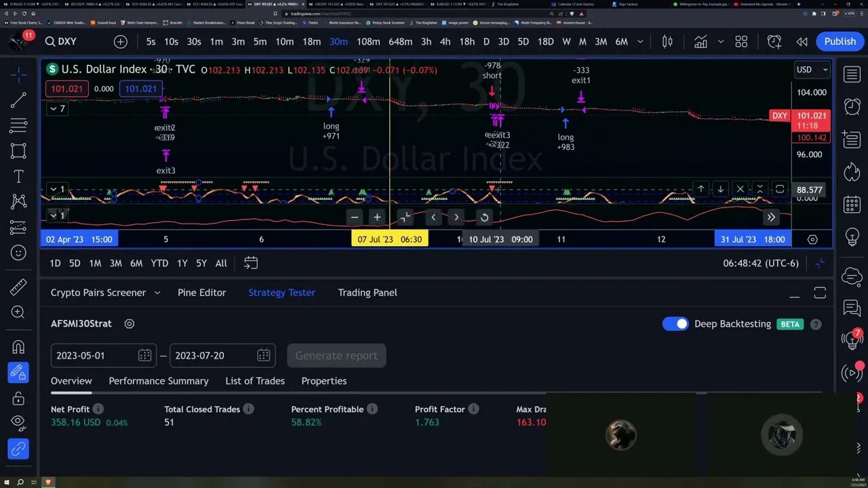The image size is (868, 488).
Task: Select the trend line tool
Action: [18, 100]
